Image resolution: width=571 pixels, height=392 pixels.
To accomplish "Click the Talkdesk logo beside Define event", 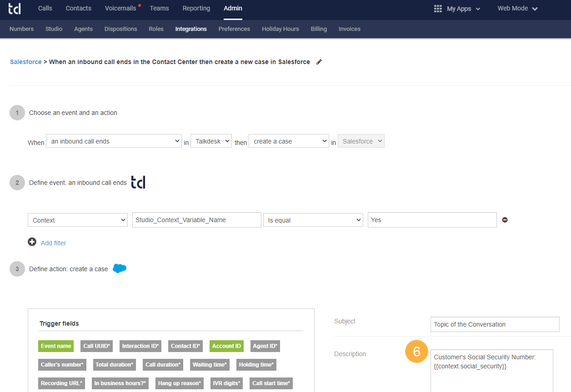I will click(x=138, y=182).
